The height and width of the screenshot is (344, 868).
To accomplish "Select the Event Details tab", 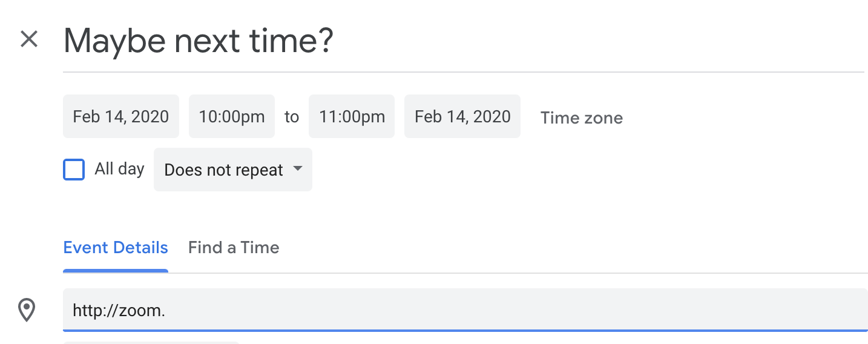I will pos(116,247).
